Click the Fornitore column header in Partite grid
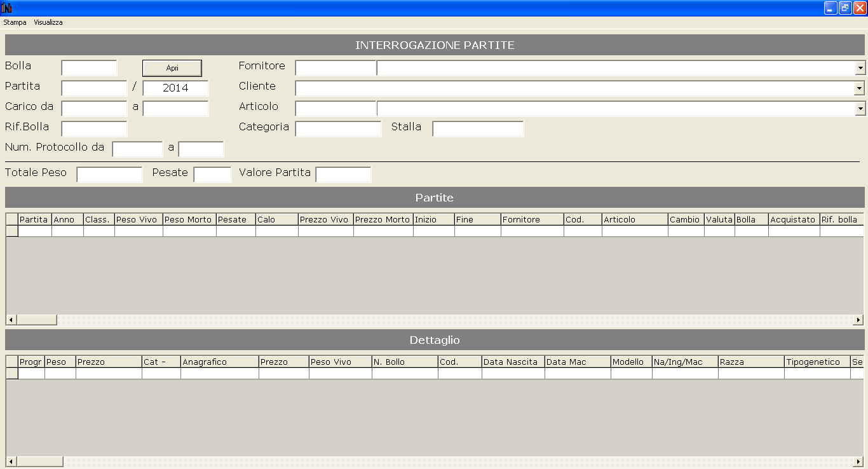Image resolution: width=868 pixels, height=469 pixels. [x=532, y=219]
